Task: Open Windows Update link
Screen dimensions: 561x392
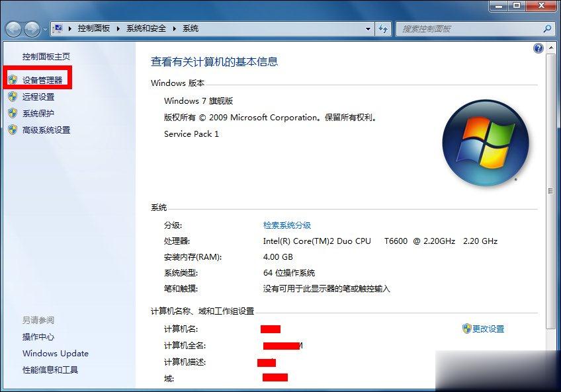Action: [56, 354]
